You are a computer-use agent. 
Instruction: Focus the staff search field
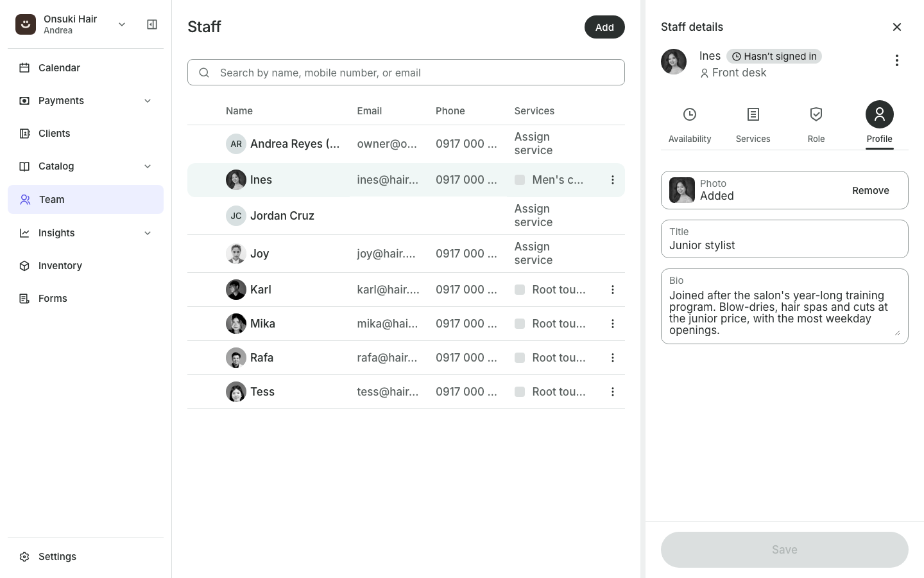click(x=406, y=73)
